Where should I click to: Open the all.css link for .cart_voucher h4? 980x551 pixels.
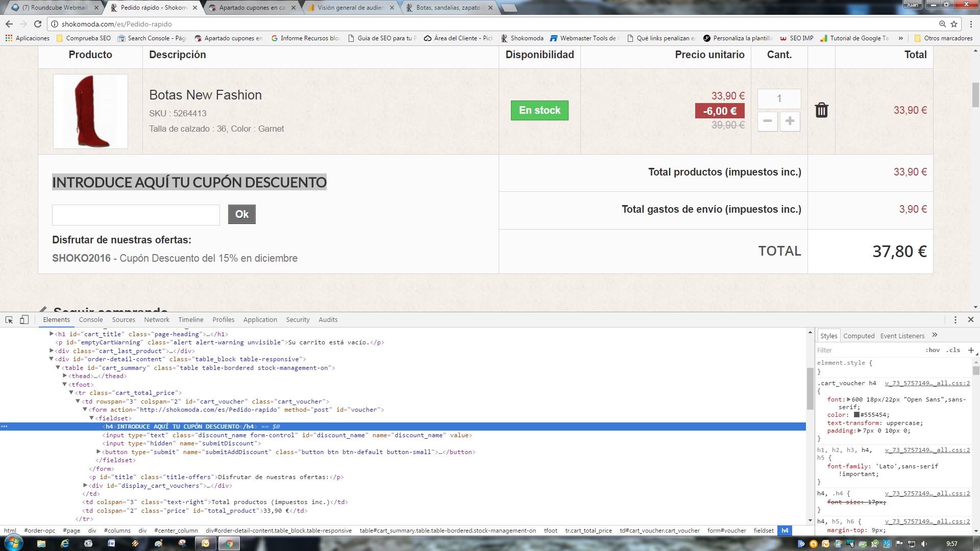[x=927, y=383]
